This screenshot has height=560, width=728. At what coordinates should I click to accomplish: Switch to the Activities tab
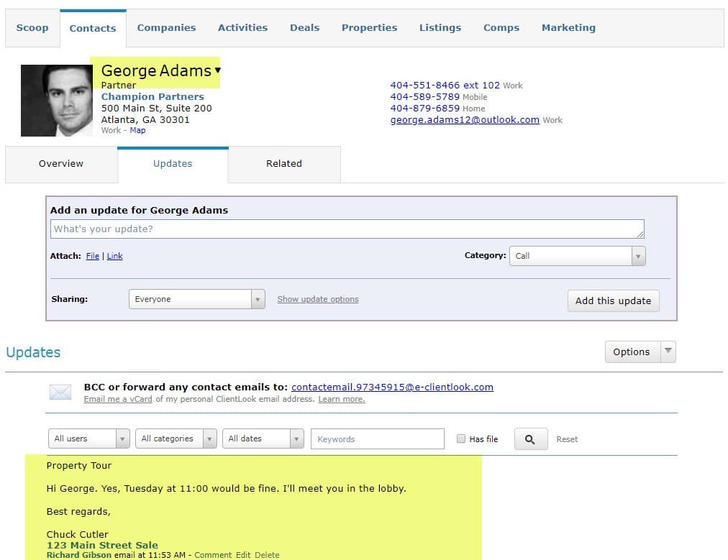243,27
